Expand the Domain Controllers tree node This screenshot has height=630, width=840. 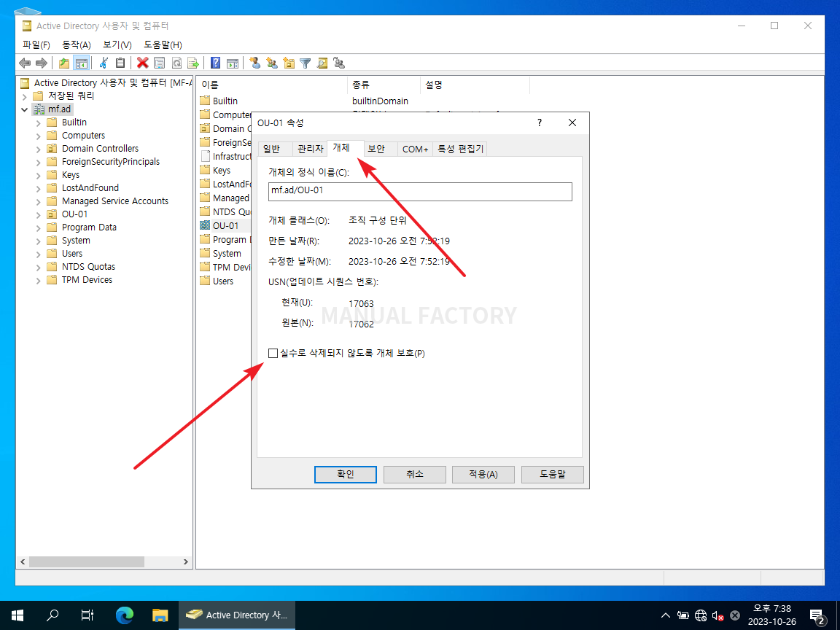(38, 149)
